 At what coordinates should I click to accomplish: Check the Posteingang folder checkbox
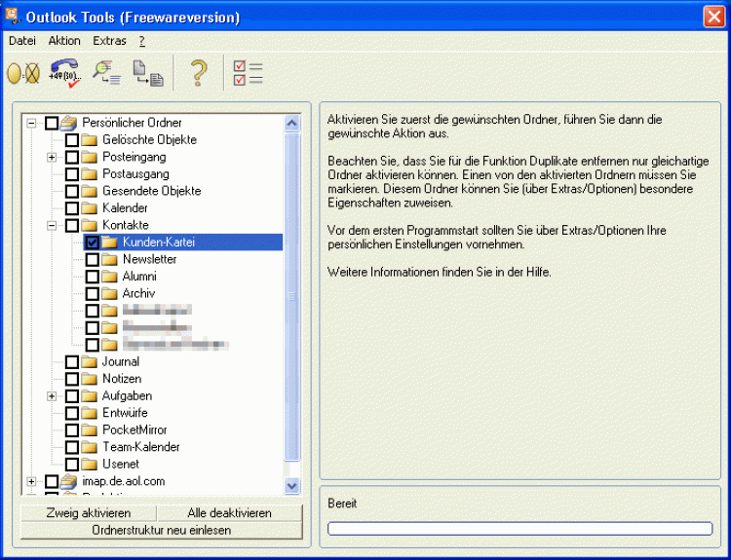(x=72, y=157)
